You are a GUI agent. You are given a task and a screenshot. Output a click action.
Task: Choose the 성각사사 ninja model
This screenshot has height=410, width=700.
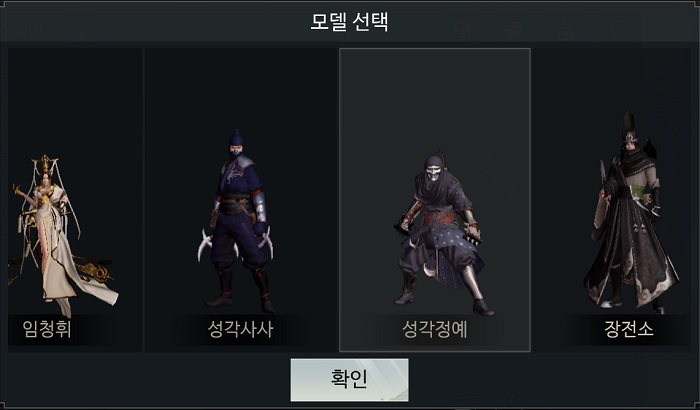pos(241,200)
